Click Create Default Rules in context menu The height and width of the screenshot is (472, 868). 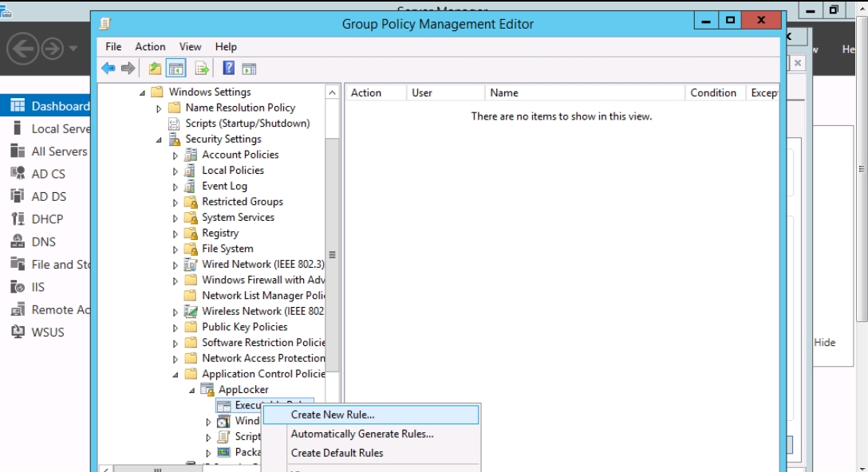[x=337, y=453]
